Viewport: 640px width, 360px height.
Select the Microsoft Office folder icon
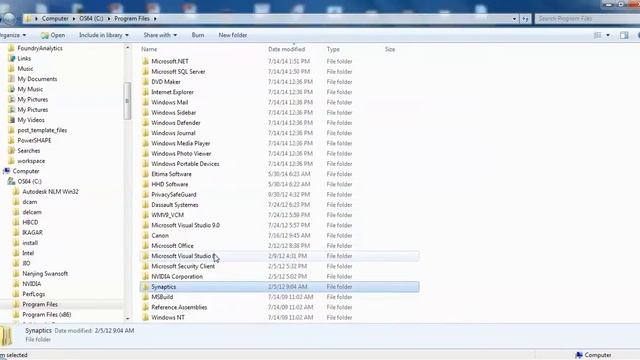[x=145, y=246]
